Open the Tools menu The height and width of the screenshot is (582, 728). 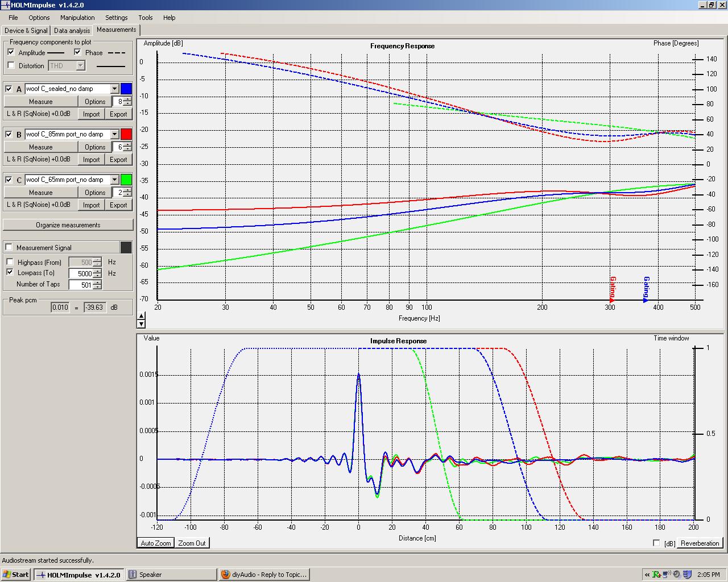coord(145,18)
